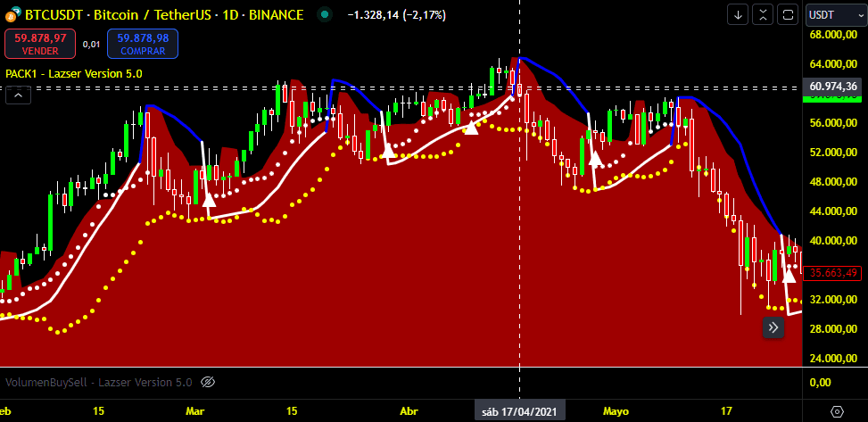Open the USDT currency dropdown
This screenshot has height=422, width=868.
coord(833,14)
